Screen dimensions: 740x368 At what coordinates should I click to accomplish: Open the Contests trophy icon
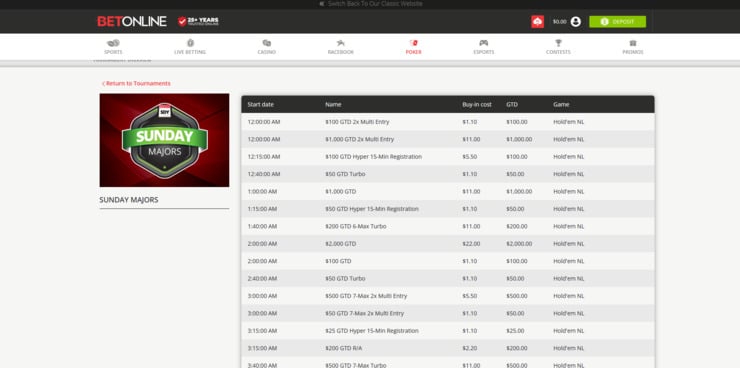click(558, 43)
